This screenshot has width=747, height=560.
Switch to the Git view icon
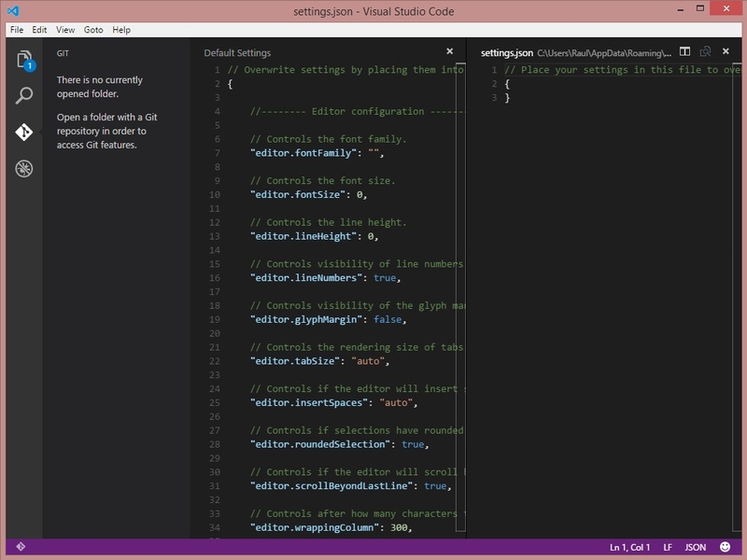pos(24,132)
